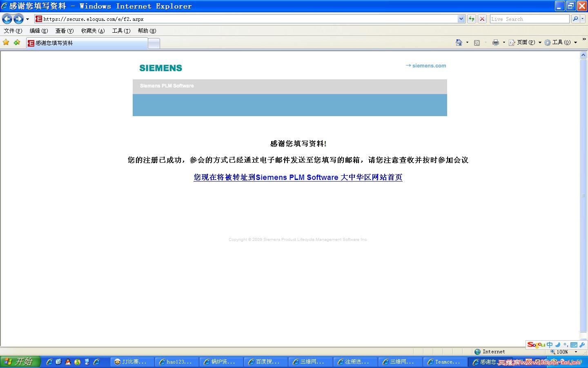Switch to the 注册送 taskbar window
Image resolution: width=588 pixels, height=368 pixels.
click(356, 362)
